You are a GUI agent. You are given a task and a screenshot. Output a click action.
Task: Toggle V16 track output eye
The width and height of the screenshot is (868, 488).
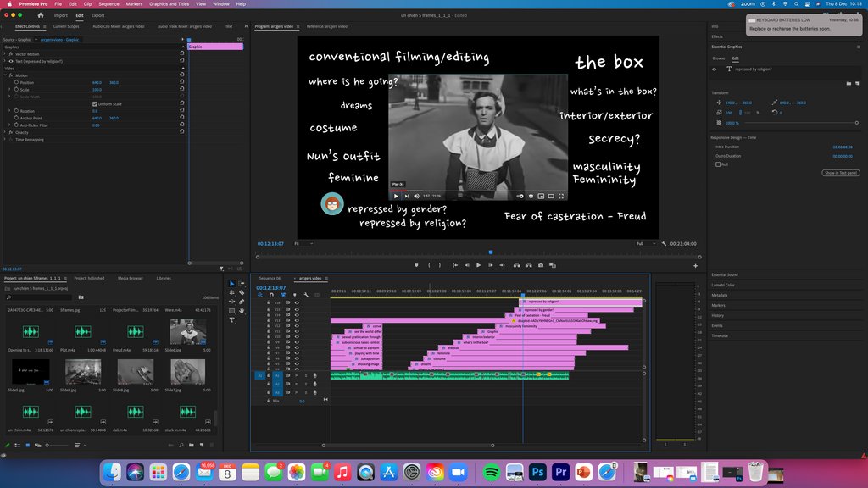point(297,302)
